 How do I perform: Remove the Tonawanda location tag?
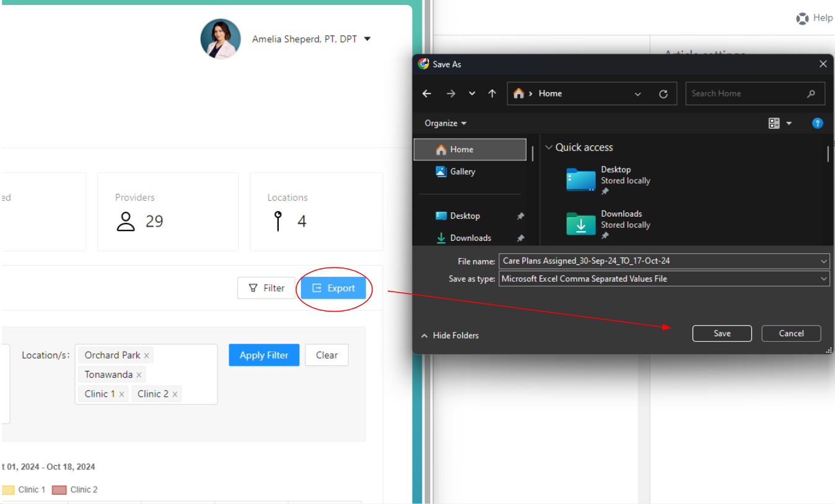(139, 375)
